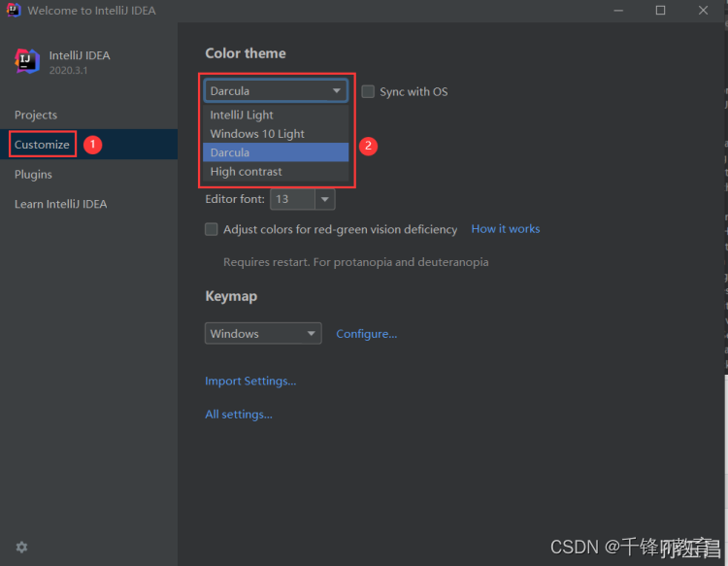The width and height of the screenshot is (728, 566).
Task: Click Import Settings... link
Action: coord(250,381)
